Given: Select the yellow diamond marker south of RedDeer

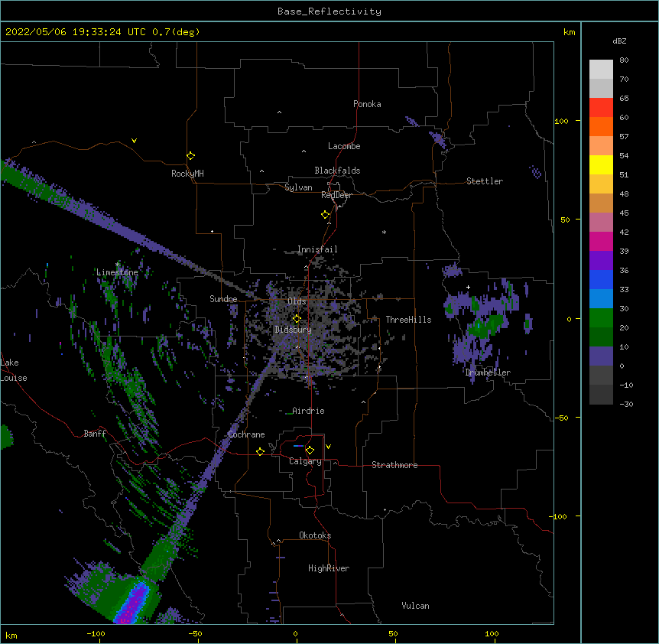Looking at the screenshot, I should click(x=326, y=215).
